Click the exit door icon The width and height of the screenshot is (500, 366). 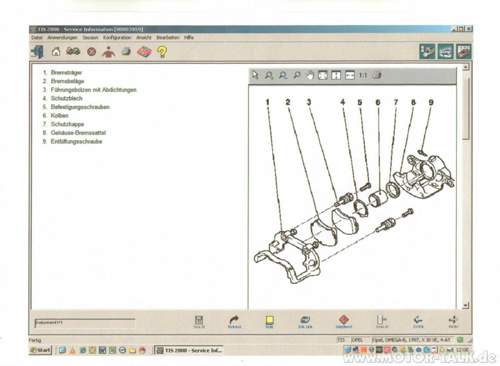(x=37, y=52)
